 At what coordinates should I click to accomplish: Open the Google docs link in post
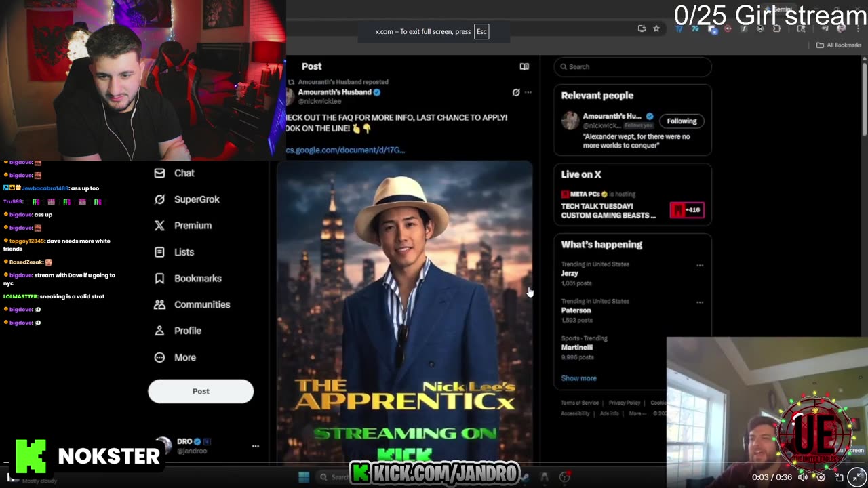click(345, 150)
